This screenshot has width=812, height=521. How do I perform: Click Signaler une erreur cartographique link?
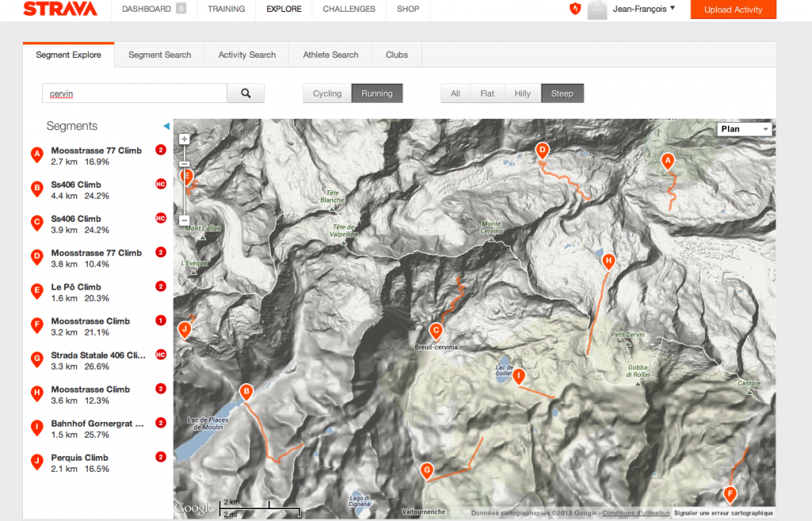click(723, 513)
